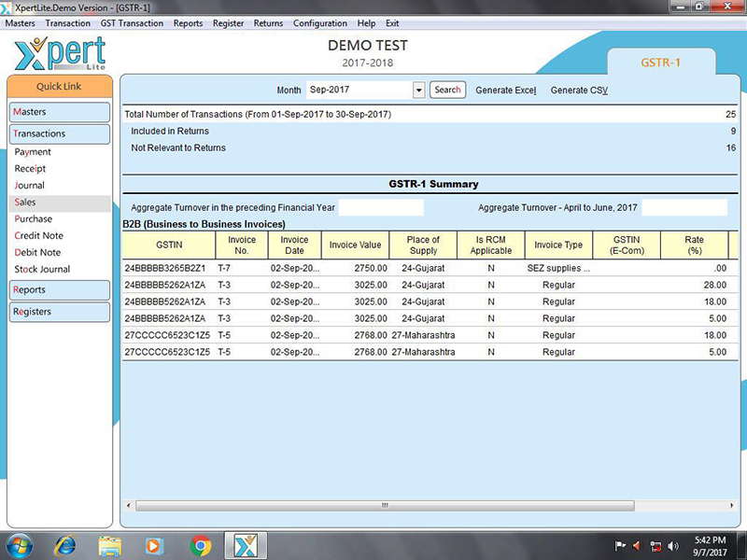
Task: Click the Invoice Type column header
Action: click(558, 245)
